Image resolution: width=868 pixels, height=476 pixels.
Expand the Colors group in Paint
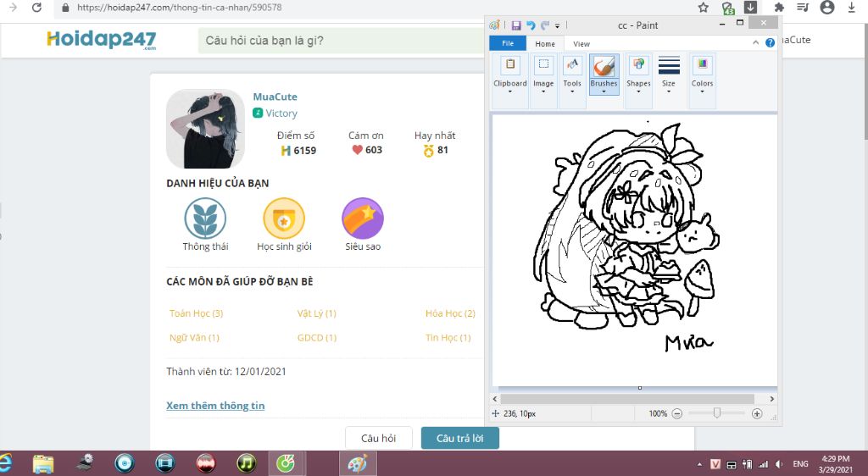702,81
